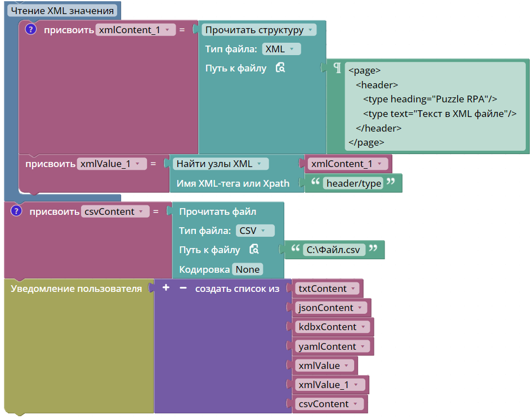
Task: Edit the None encoding field
Action: coord(248,269)
